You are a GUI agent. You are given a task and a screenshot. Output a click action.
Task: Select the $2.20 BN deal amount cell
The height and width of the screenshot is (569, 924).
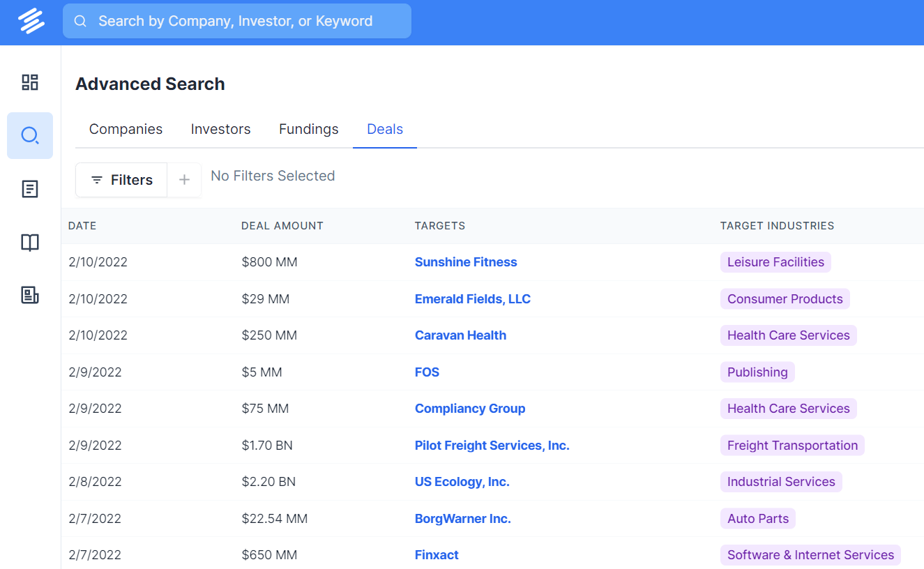tap(268, 482)
